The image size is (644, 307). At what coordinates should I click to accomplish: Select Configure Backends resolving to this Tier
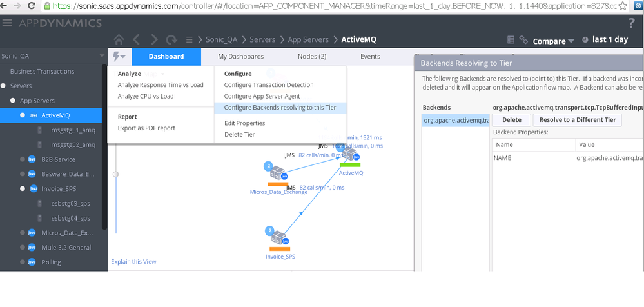[x=280, y=108]
